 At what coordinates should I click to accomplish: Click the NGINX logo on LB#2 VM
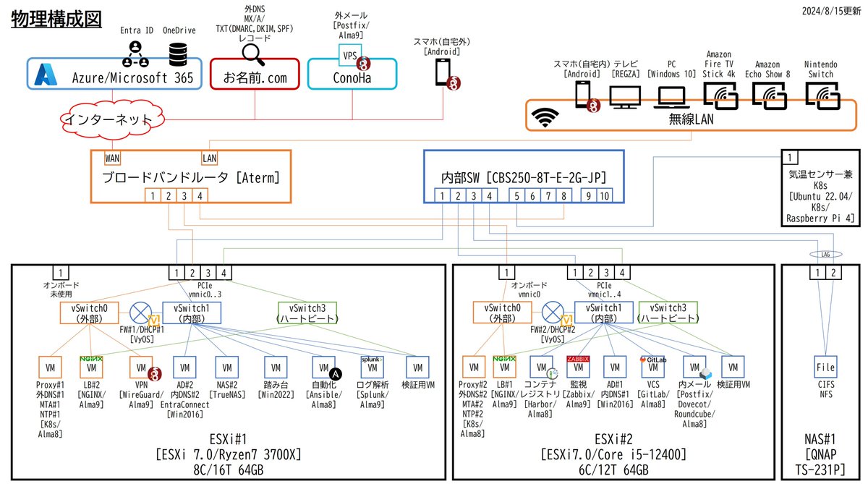(90, 359)
